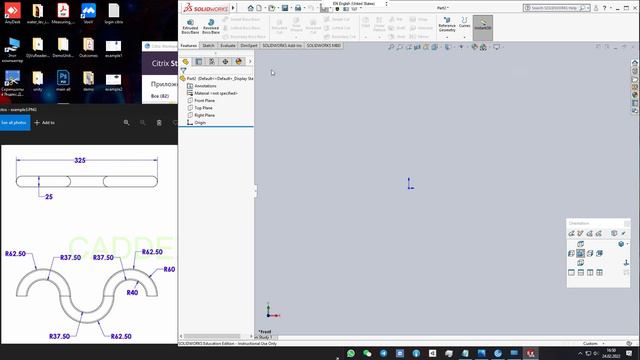The image size is (640, 360).
Task: Click the Apply Scene icon in heads-up toolbar
Action: [483, 47]
